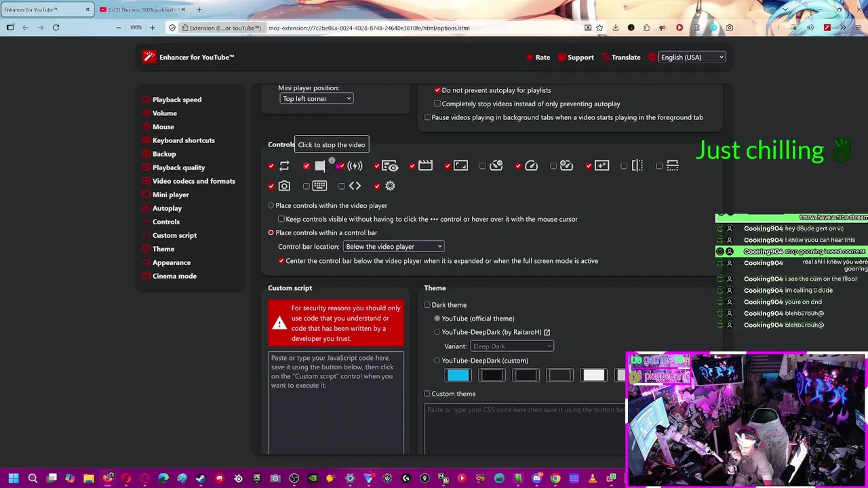Check Keep controls visible option

click(281, 219)
